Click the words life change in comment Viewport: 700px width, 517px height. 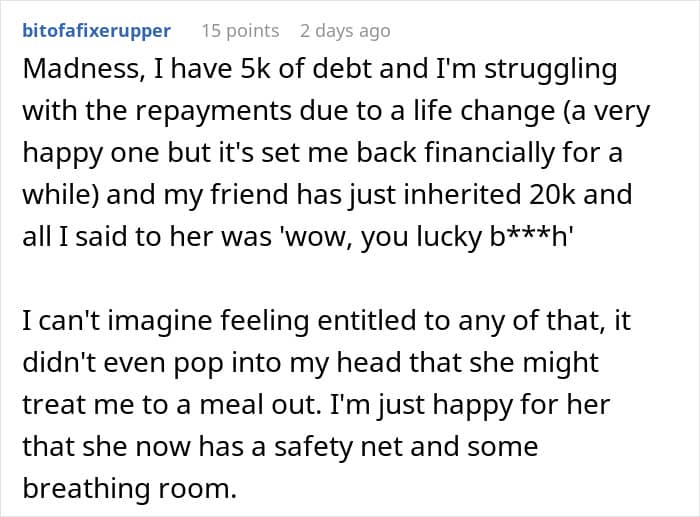pos(484,111)
